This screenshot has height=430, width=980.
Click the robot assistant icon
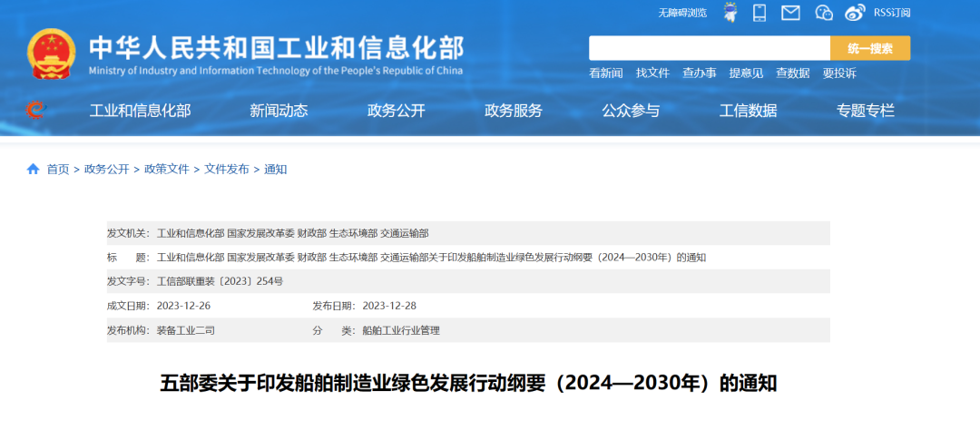pos(730,13)
